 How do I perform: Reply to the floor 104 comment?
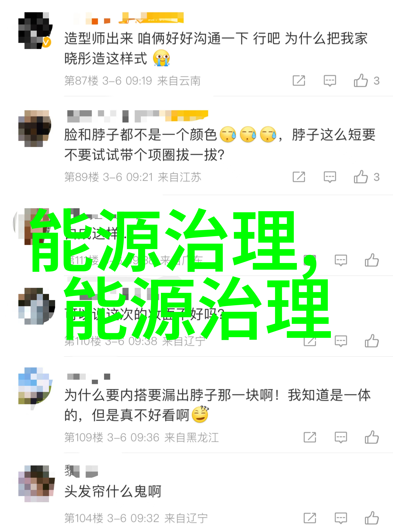(341, 518)
